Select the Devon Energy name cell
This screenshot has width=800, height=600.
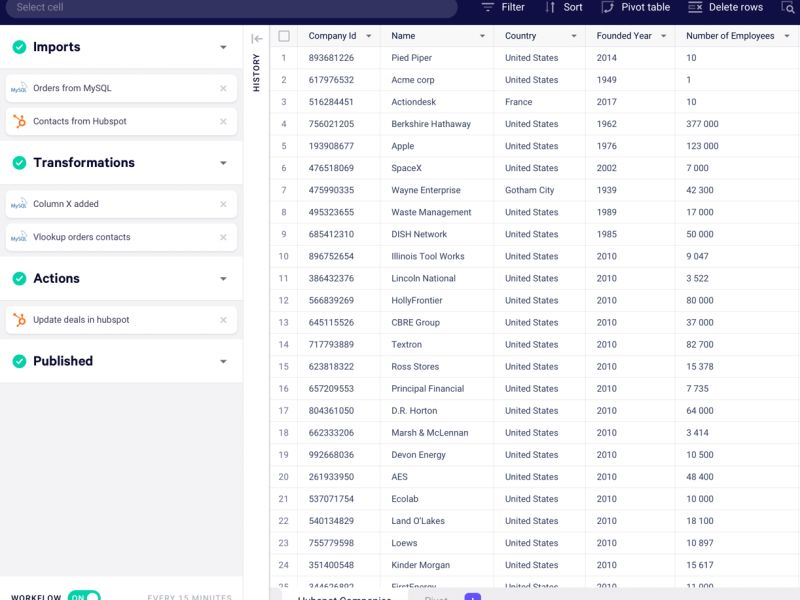[437, 455]
